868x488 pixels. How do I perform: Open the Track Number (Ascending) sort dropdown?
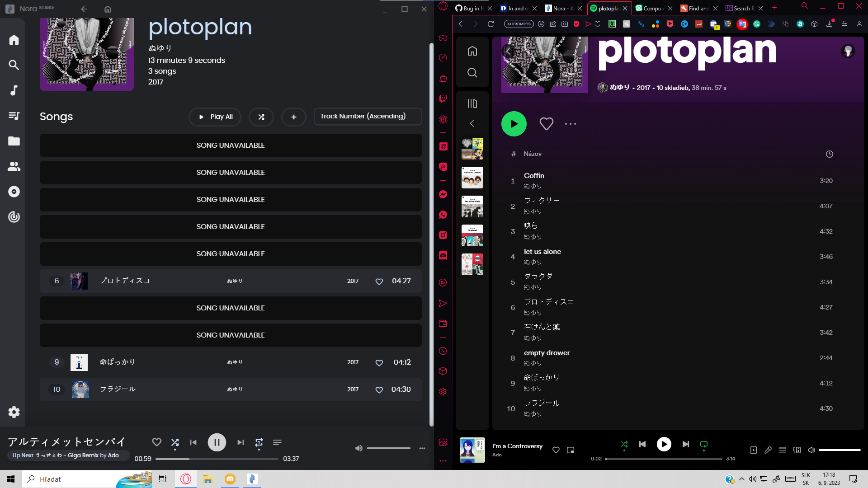[x=368, y=116]
